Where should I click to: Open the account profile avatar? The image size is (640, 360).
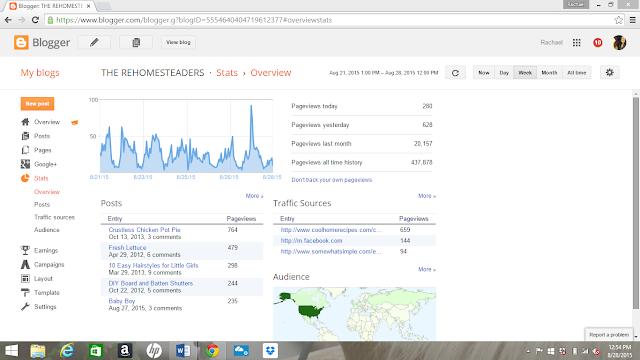click(619, 42)
